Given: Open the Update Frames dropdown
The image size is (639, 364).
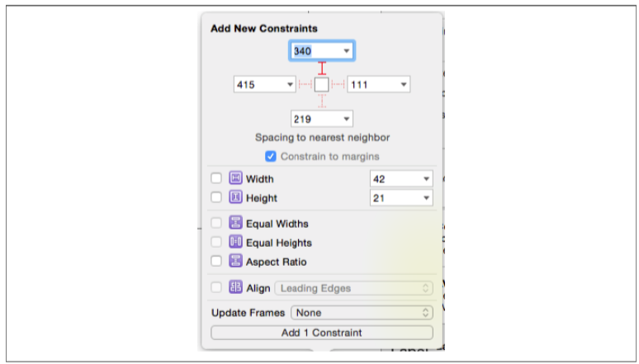Looking at the screenshot, I should pos(362,313).
